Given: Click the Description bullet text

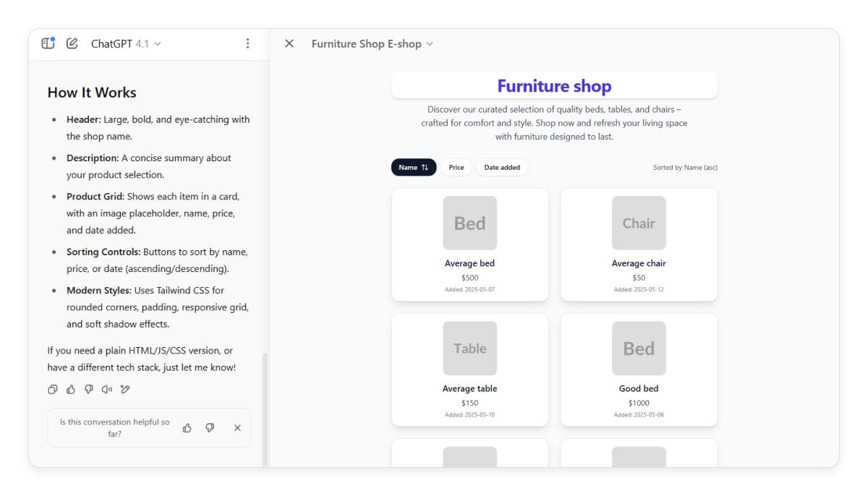Looking at the screenshot, I should [149, 166].
